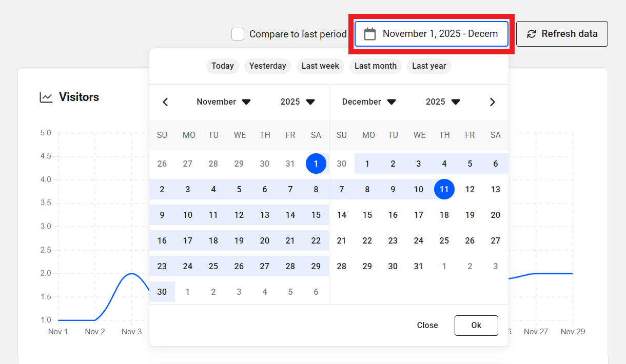Apply the Yesterday date preset
The image size is (626, 364).
pos(267,66)
